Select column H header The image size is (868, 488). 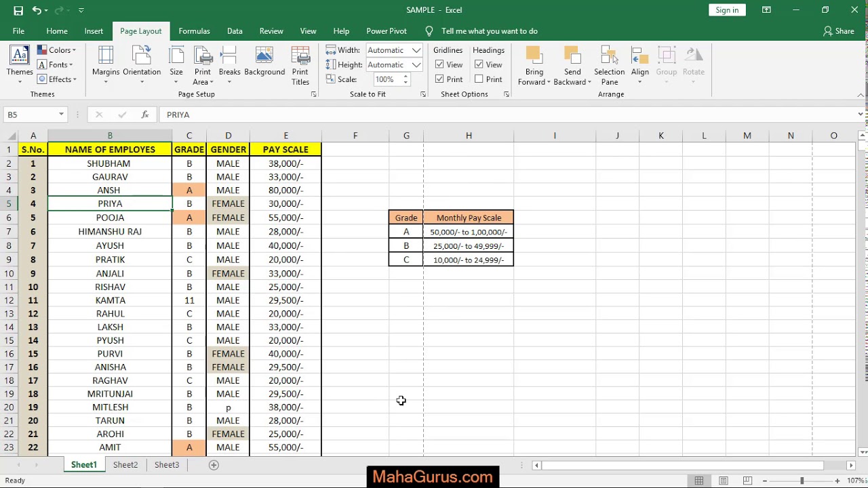469,136
